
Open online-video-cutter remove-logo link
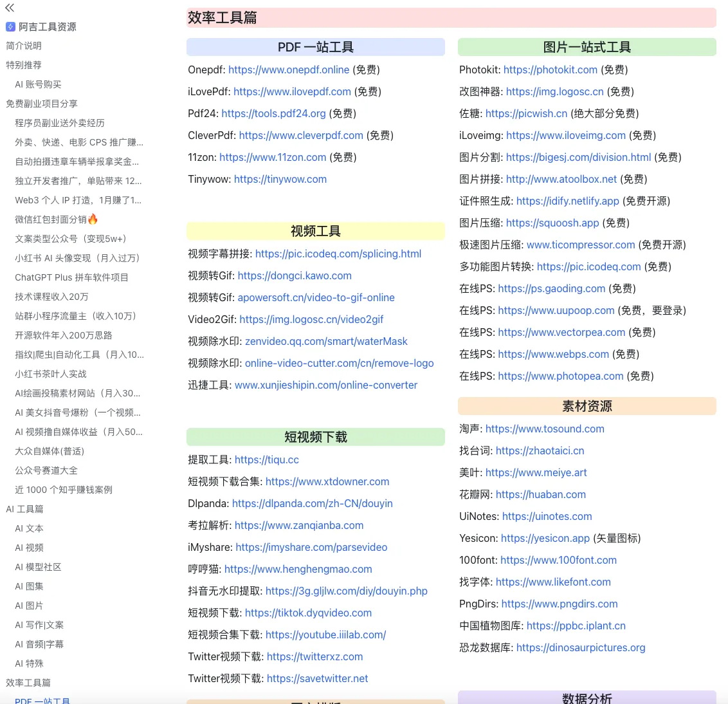[x=340, y=363]
